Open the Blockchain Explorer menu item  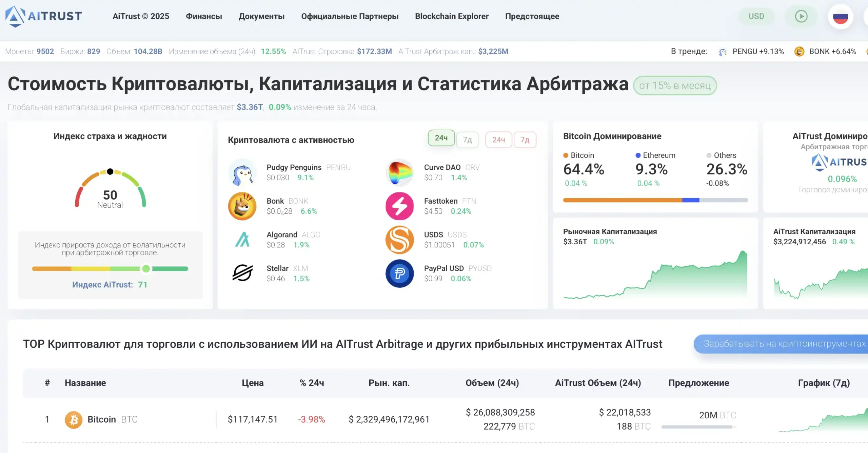point(452,16)
